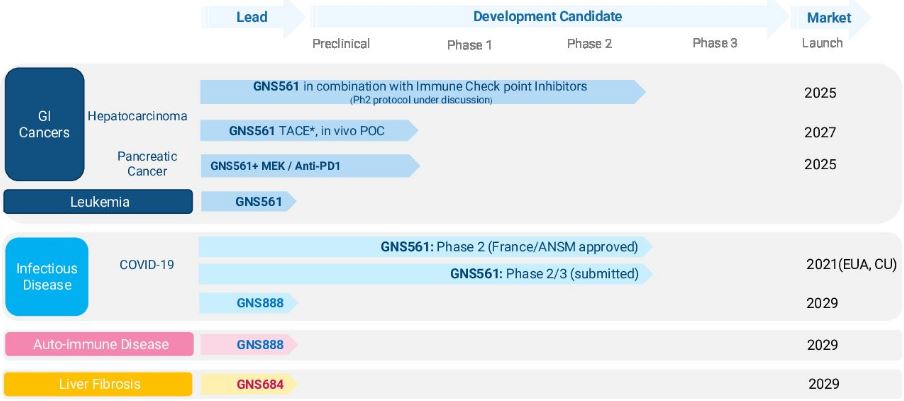Click the Leukemia GNS561 lead arrow
This screenshot has height=401, width=904.
click(248, 202)
